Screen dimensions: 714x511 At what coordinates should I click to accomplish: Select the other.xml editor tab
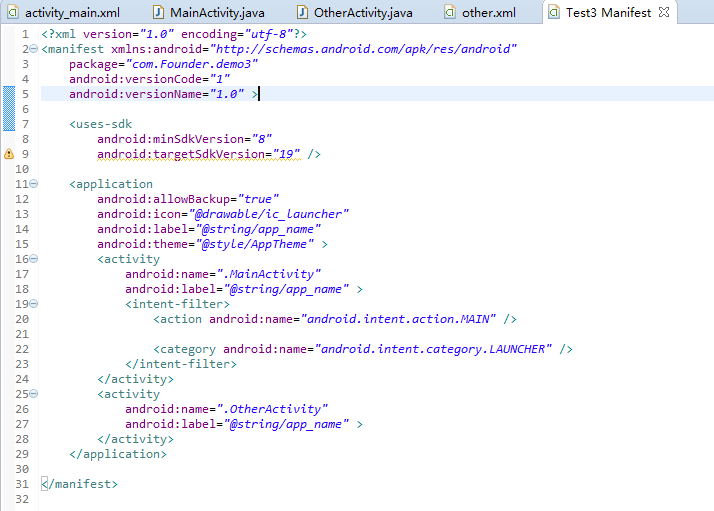point(488,13)
